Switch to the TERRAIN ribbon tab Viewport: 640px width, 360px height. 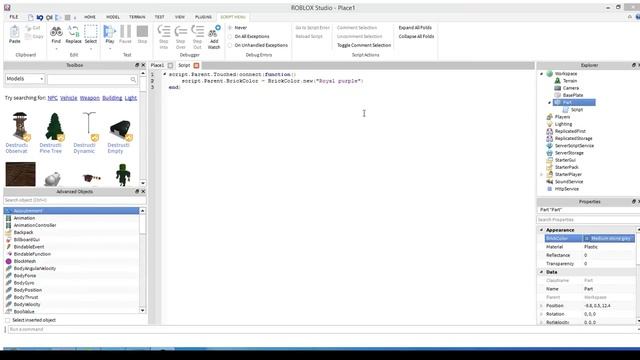(x=137, y=17)
